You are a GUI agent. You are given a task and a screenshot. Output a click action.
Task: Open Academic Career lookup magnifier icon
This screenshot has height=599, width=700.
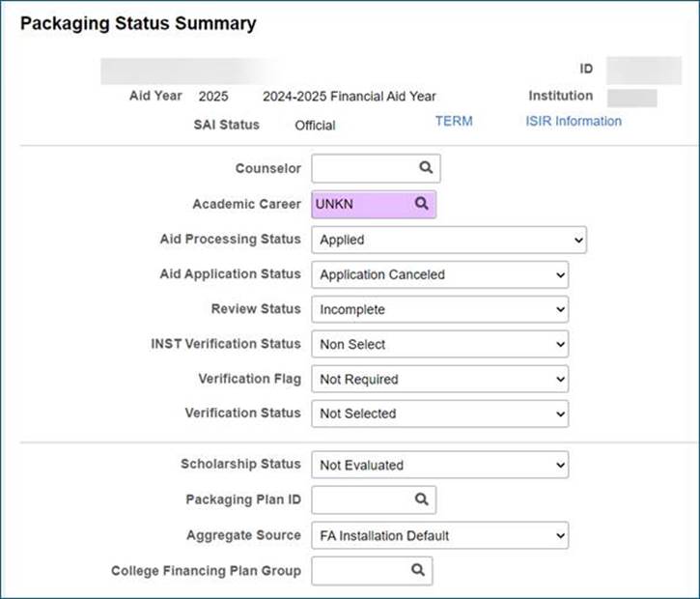[421, 204]
